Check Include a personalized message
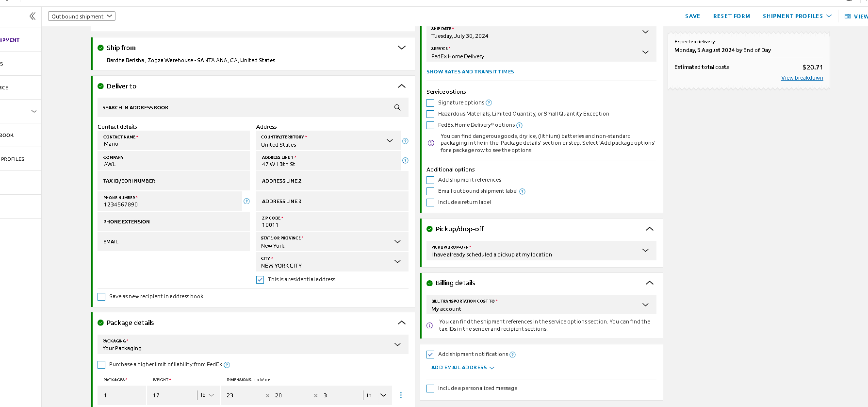Screen dimensions: 868x407 tap(430, 389)
